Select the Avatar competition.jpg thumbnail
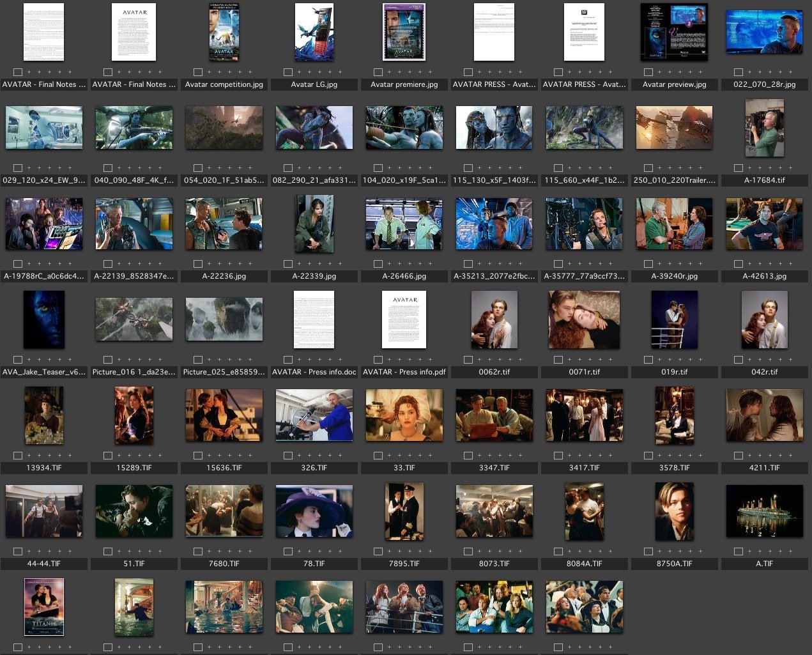Image resolution: width=812 pixels, height=655 pixels. tap(224, 32)
